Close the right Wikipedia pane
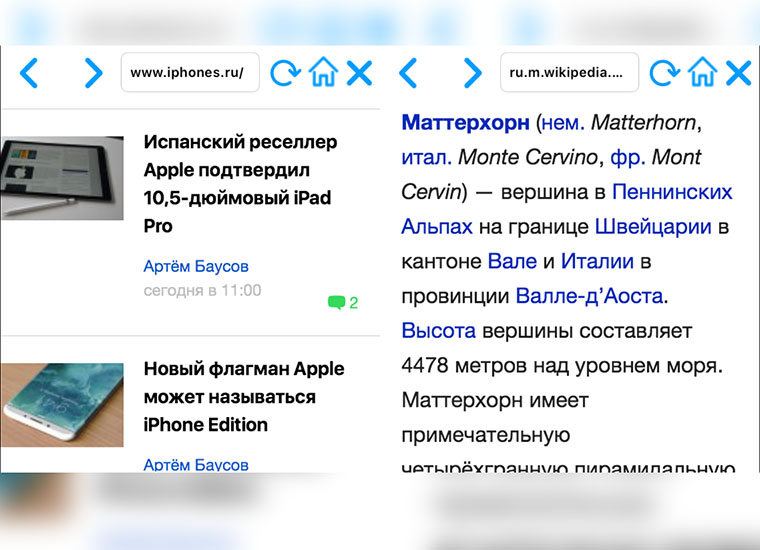The image size is (760, 550). (x=738, y=72)
